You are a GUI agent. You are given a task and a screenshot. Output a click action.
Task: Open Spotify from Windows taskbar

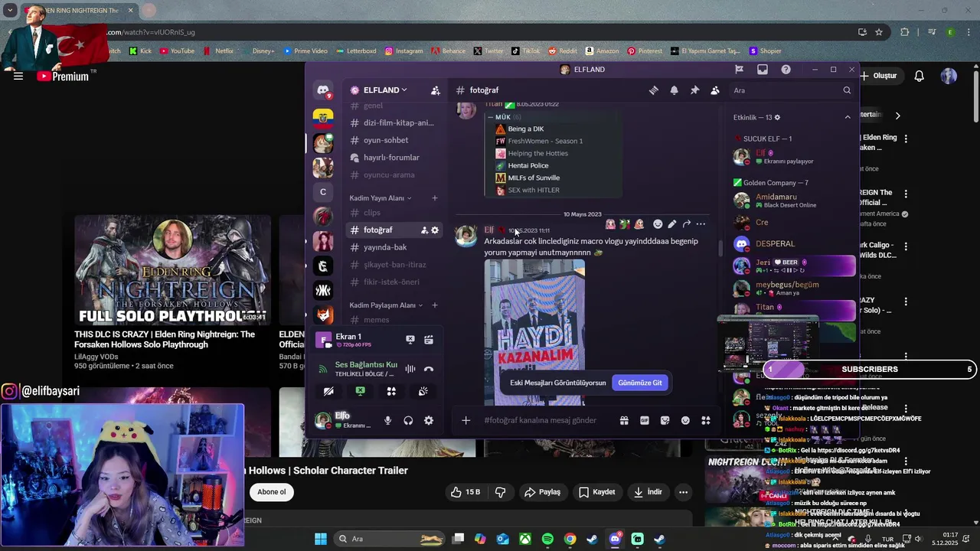[547, 539]
